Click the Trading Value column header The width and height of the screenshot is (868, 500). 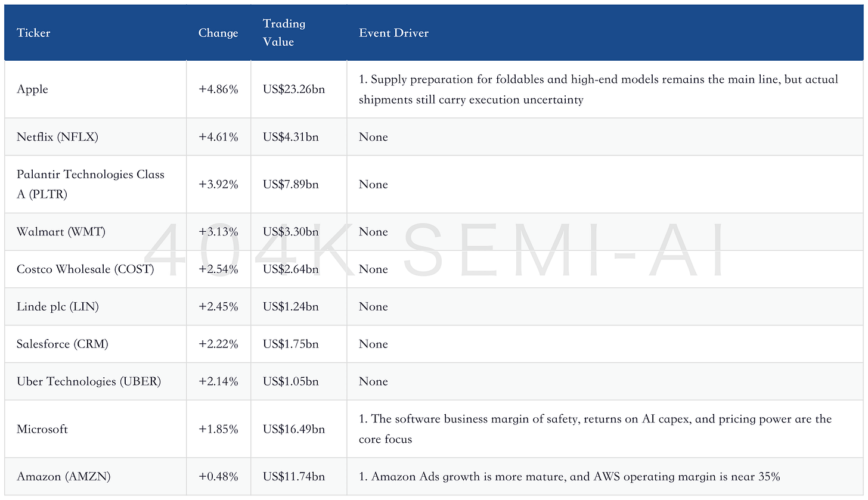[x=284, y=33]
